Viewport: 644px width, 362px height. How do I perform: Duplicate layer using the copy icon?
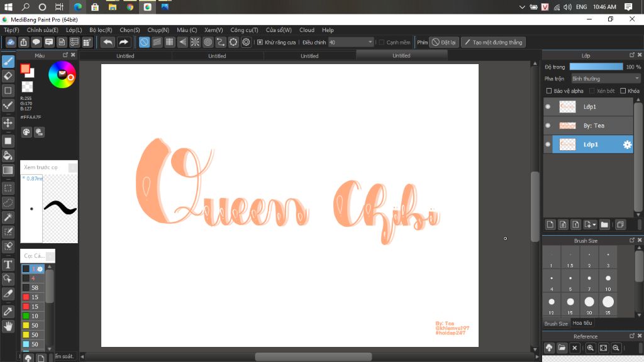pos(620,224)
